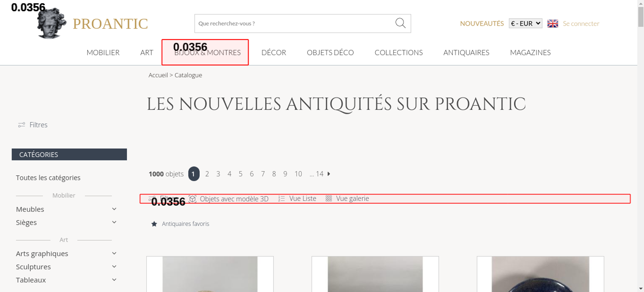The width and height of the screenshot is (644, 292).
Task: Open the EUR currency dropdown
Action: pos(525,23)
